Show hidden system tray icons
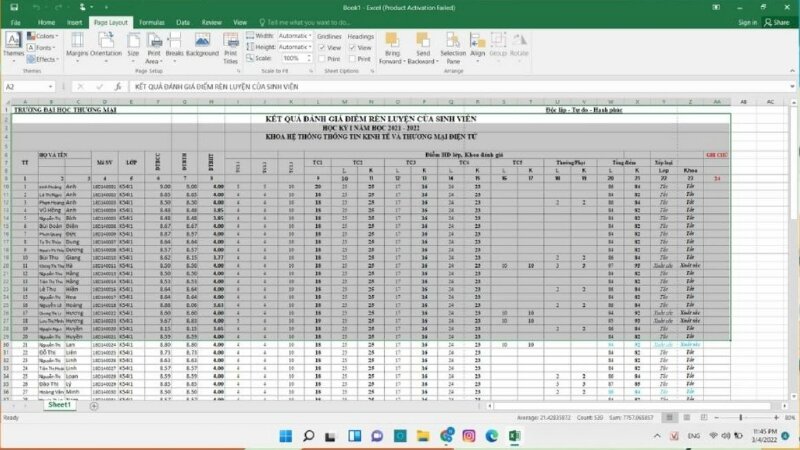800x450 pixels. tap(657, 436)
